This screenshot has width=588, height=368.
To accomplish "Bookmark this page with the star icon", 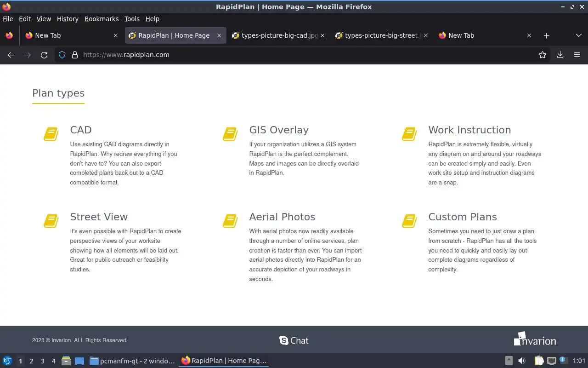I will coord(543,55).
